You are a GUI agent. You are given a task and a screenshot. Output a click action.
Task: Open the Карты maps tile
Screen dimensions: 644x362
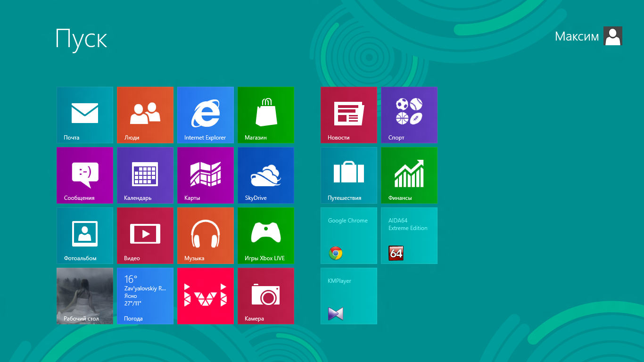pyautogui.click(x=206, y=175)
